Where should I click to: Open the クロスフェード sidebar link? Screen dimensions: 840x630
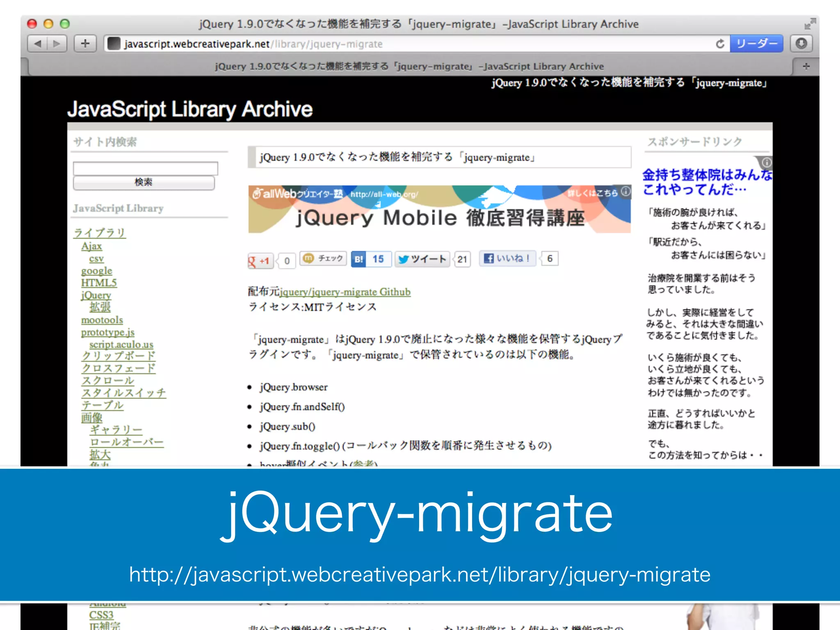coord(119,368)
